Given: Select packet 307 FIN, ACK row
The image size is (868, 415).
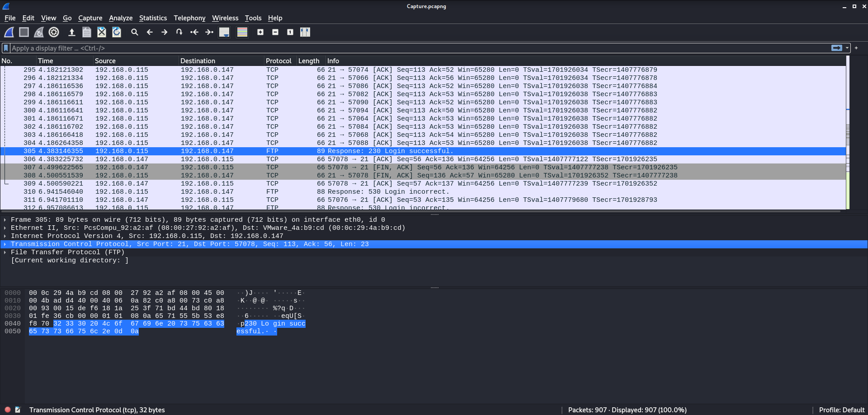Looking at the screenshot, I should click(x=423, y=167).
